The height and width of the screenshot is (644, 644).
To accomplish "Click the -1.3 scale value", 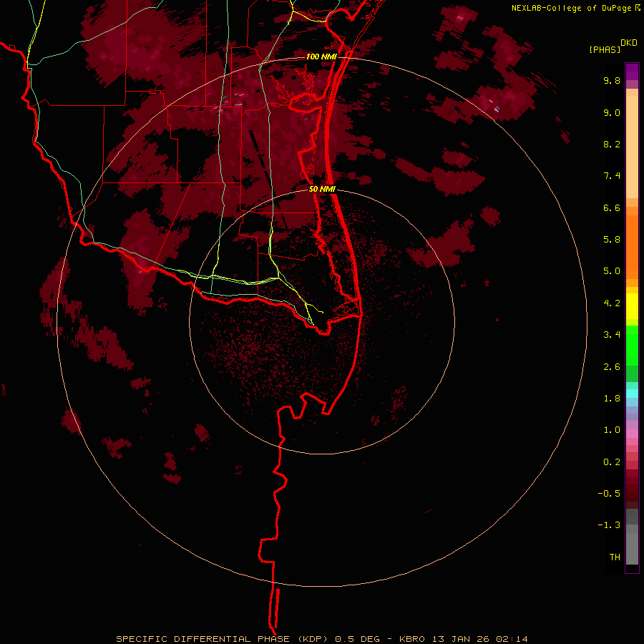I will 609,525.
